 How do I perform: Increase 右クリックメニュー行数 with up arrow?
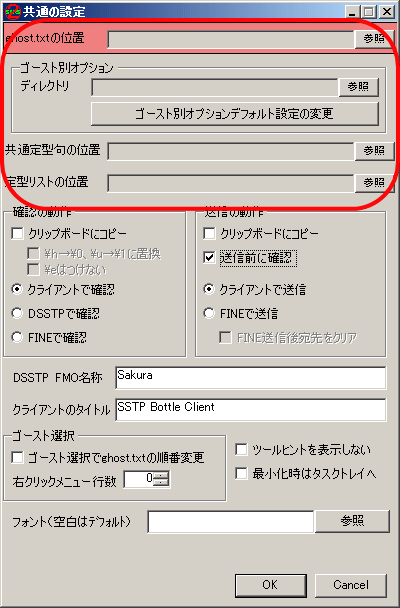point(161,475)
